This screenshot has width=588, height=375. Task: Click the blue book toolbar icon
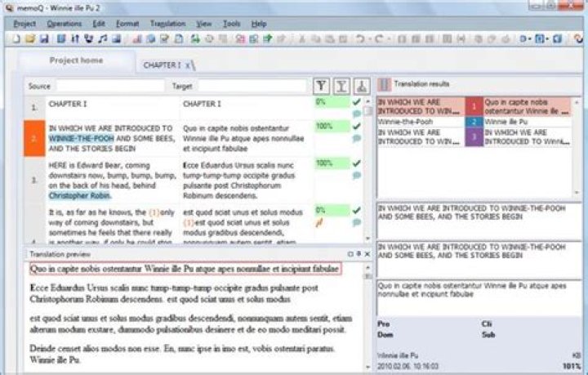tap(61, 38)
